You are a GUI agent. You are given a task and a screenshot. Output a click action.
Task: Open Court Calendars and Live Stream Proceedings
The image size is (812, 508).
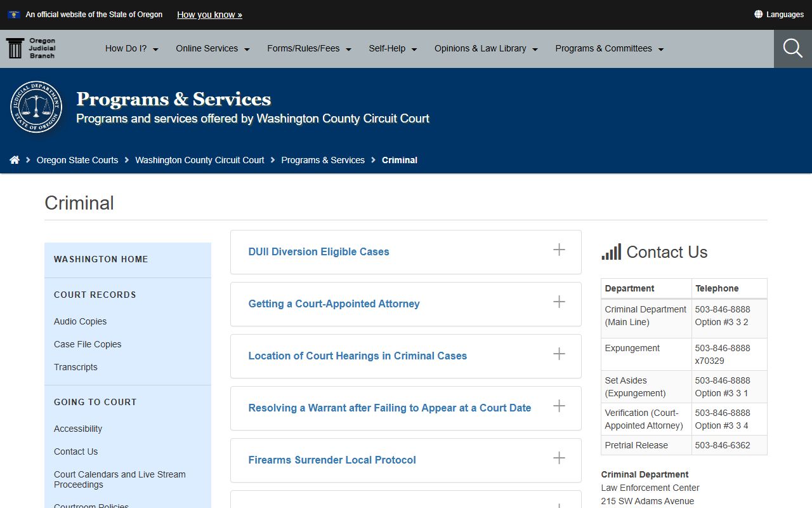point(120,479)
